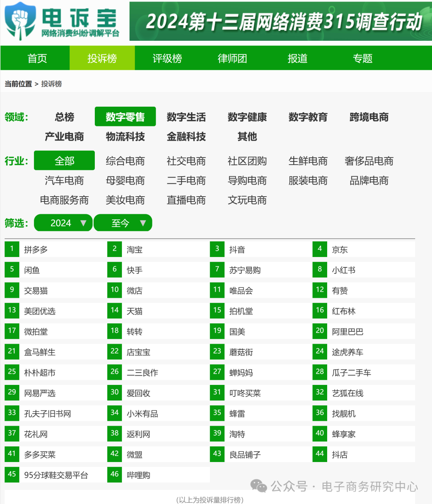The height and width of the screenshot is (504, 432).
Task: Filter by 跨境电商 field
Action: click(368, 117)
